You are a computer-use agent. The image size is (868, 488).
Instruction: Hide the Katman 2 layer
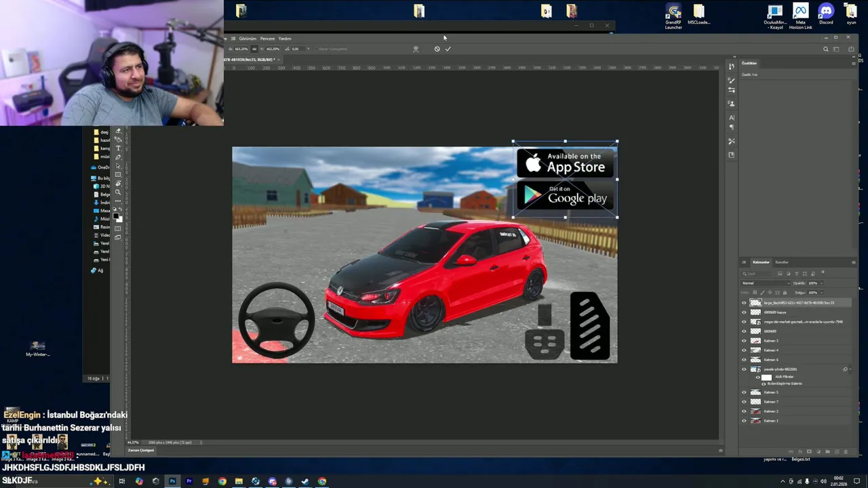744,411
